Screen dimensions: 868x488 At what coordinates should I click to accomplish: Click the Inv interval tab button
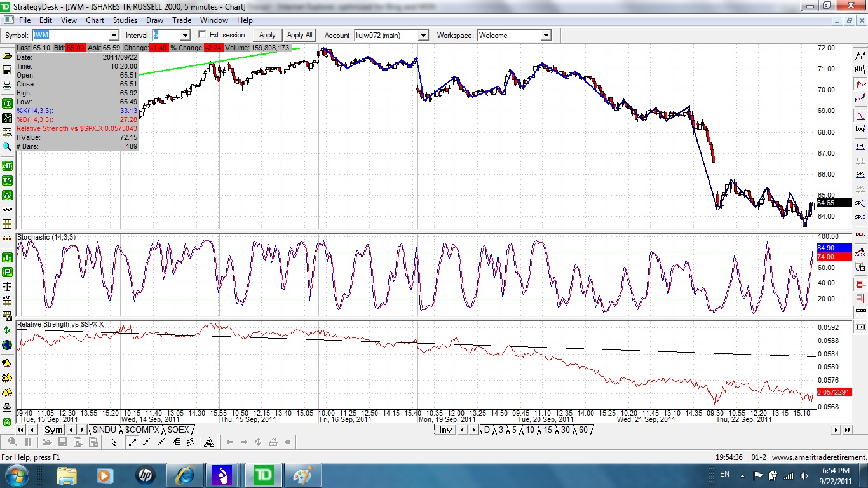point(445,430)
